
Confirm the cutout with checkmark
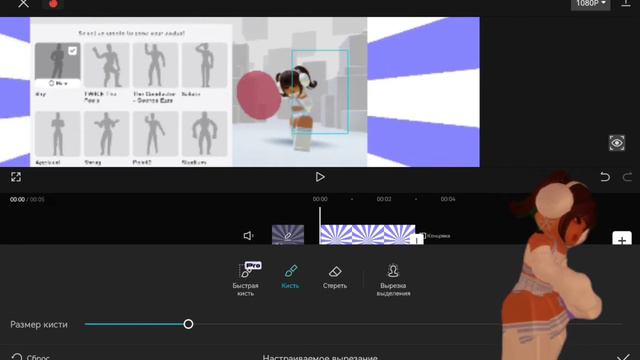point(623,357)
